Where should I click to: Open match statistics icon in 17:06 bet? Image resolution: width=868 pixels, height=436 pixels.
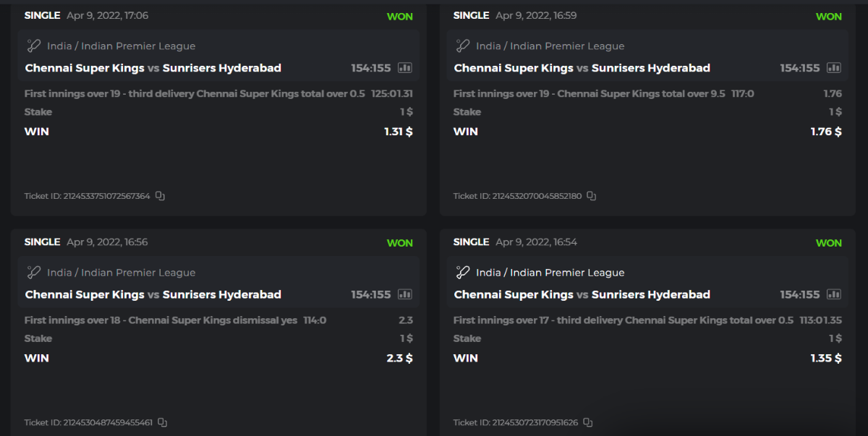[405, 68]
